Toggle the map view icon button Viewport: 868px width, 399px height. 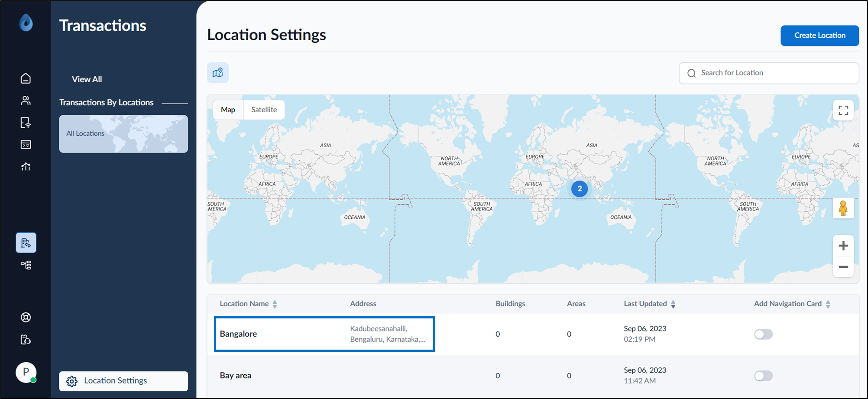[x=218, y=73]
